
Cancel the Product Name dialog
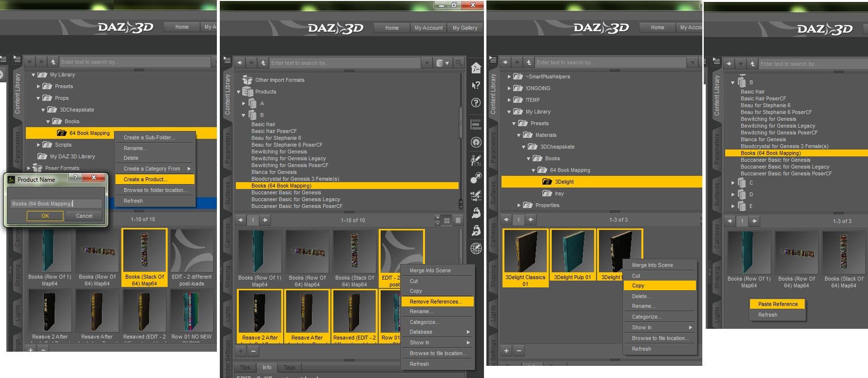84,216
